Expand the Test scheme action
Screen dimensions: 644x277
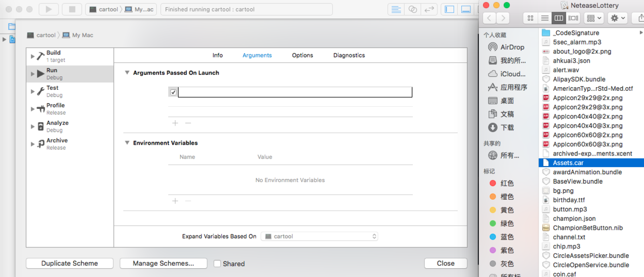pos(32,91)
